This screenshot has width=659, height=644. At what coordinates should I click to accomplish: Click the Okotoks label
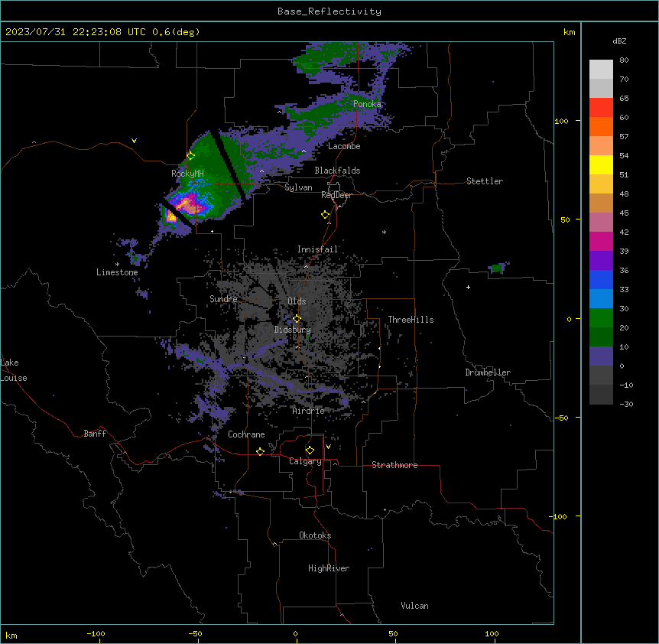315,535
